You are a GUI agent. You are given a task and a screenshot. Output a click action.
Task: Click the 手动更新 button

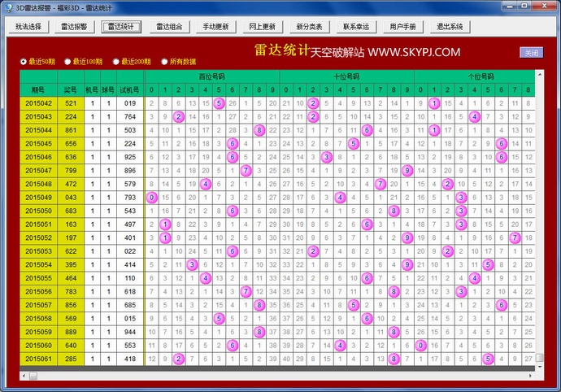pyautogui.click(x=215, y=27)
